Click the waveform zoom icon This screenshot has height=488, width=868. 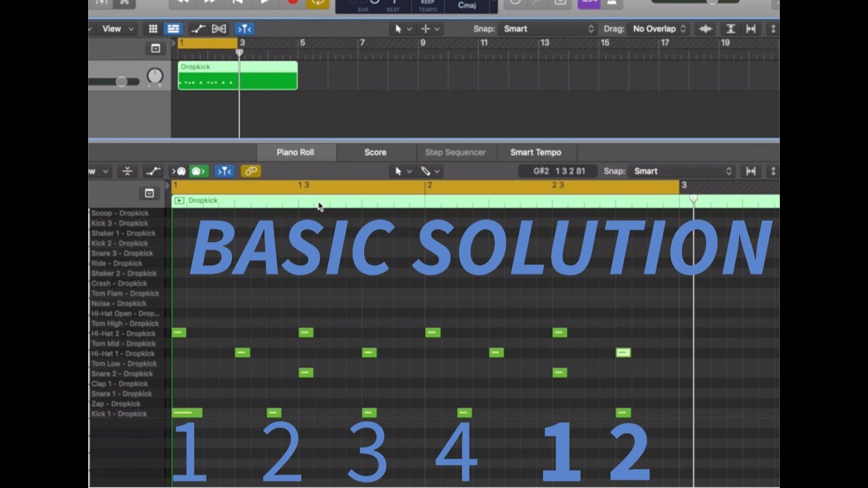coord(706,29)
